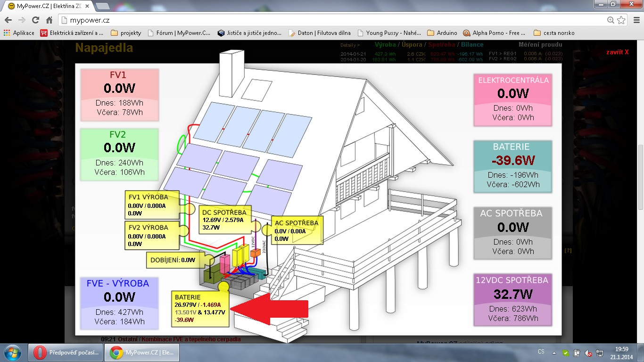Image resolution: width=644 pixels, height=362 pixels.
Task: Go forward in Chrome history
Action: point(22,20)
